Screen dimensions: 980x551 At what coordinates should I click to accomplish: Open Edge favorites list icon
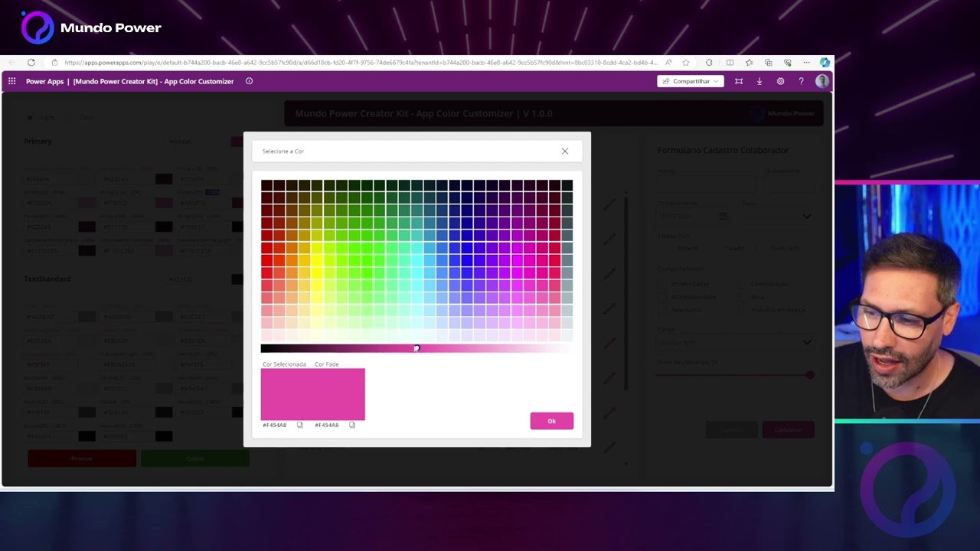click(749, 63)
